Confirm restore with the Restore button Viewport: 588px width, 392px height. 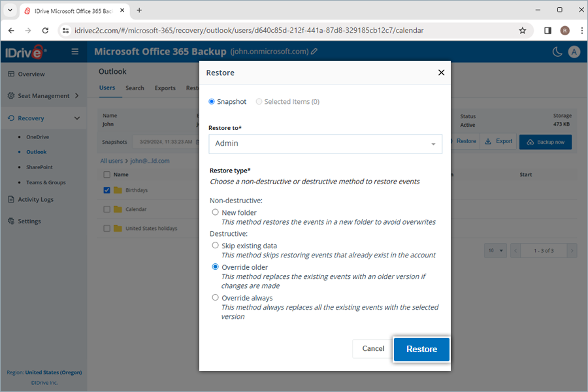[x=421, y=349]
